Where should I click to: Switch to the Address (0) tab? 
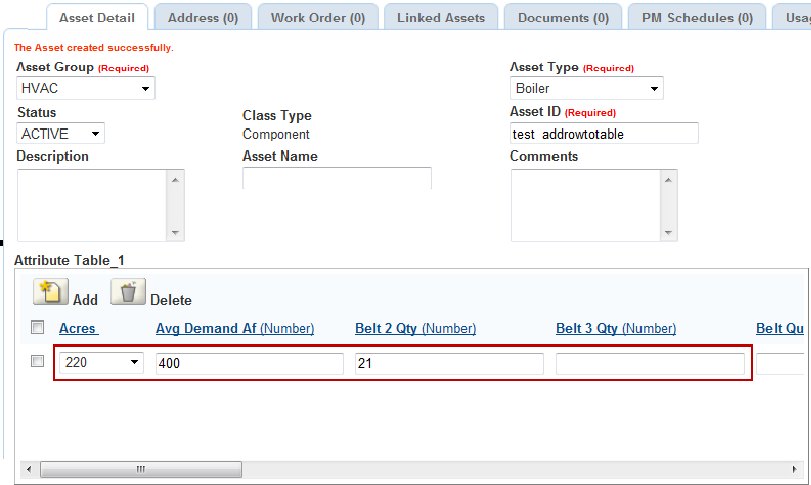203,18
